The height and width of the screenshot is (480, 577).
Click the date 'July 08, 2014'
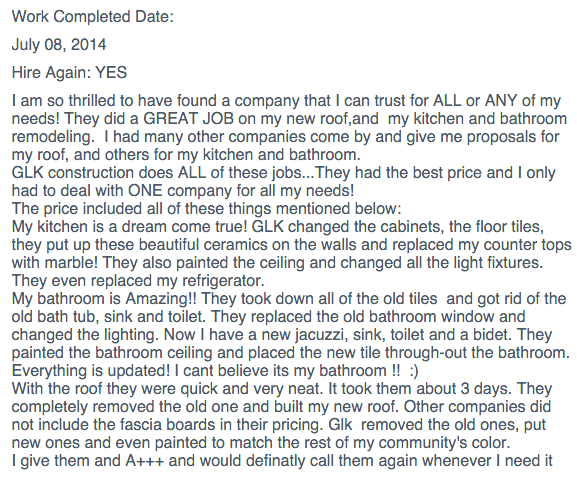(59, 45)
